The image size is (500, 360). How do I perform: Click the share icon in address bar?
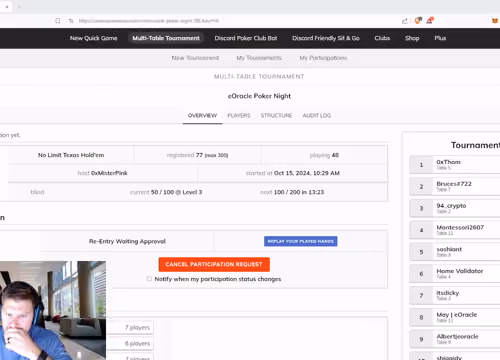pyautogui.click(x=405, y=21)
